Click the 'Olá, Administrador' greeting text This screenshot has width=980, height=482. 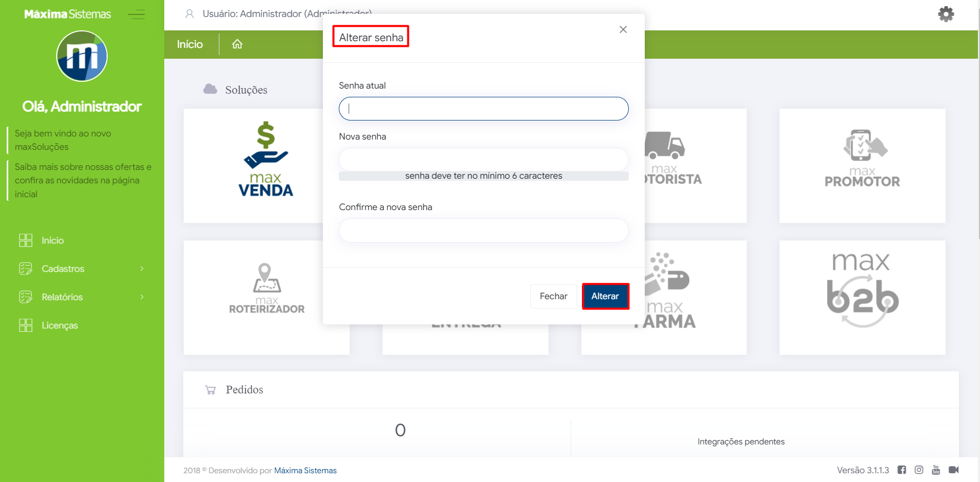click(x=82, y=107)
